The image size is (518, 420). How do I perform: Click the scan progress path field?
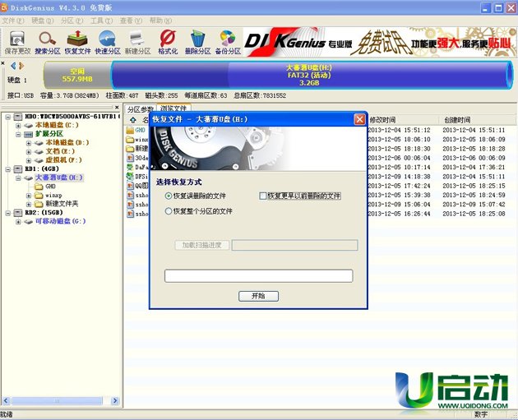click(294, 245)
